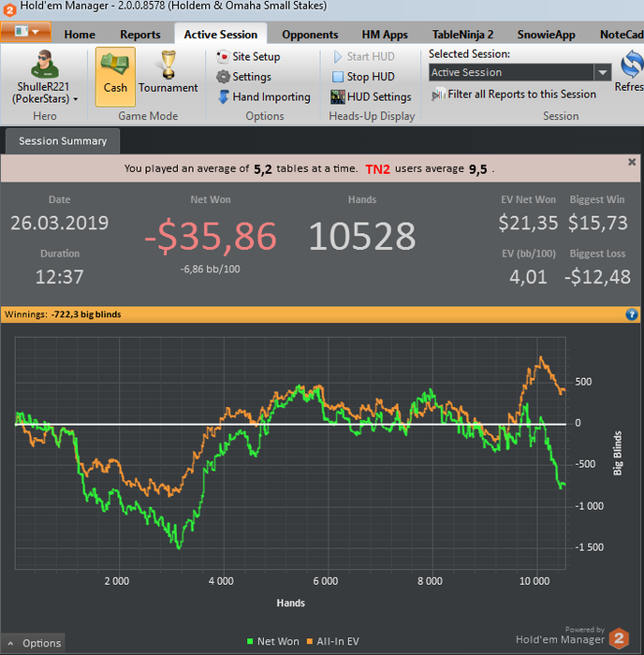This screenshot has height=655, width=644.
Task: Click the Biggest Win value $15,73
Action: tap(597, 223)
